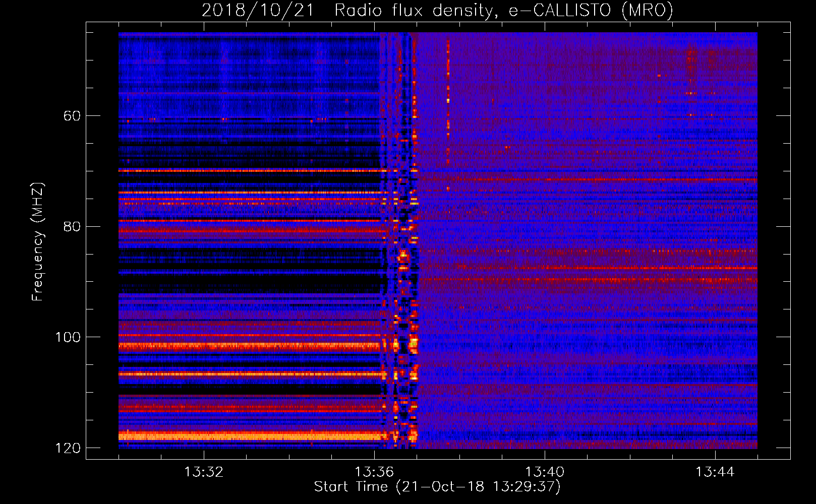Image resolution: width=816 pixels, height=504 pixels.
Task: Select the 13:44 time tick label
Action: pyautogui.click(x=715, y=472)
